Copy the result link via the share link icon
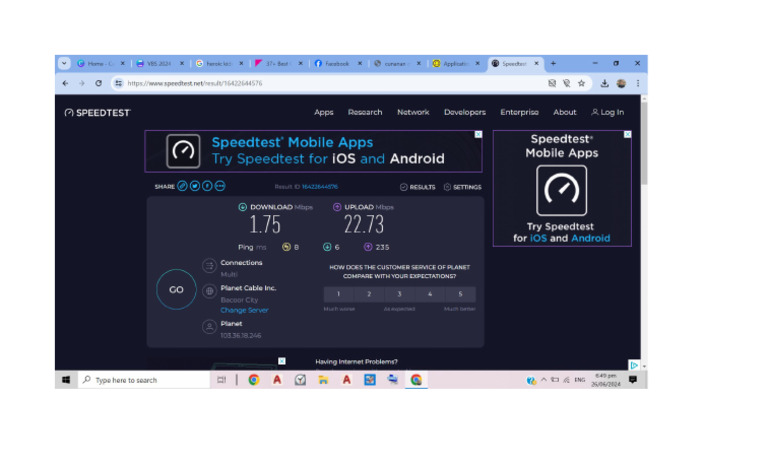 pyautogui.click(x=182, y=186)
